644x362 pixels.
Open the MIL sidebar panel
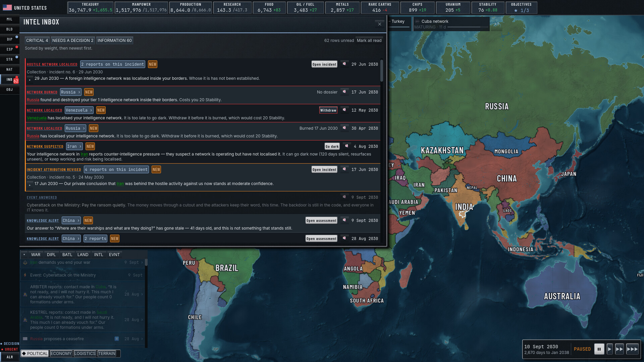9,19
